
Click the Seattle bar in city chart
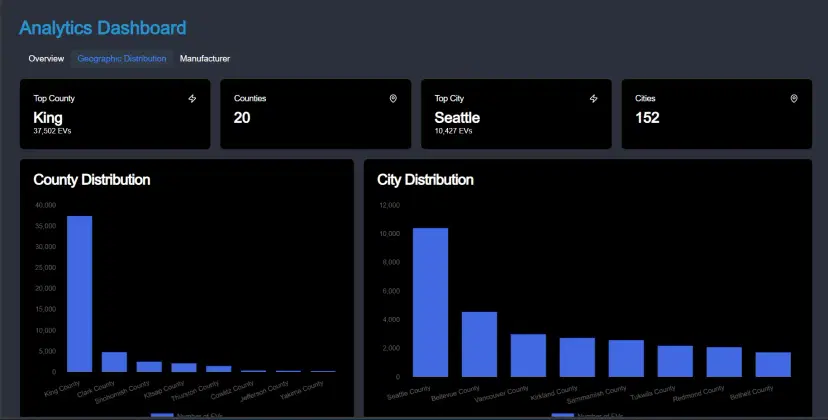[430, 302]
